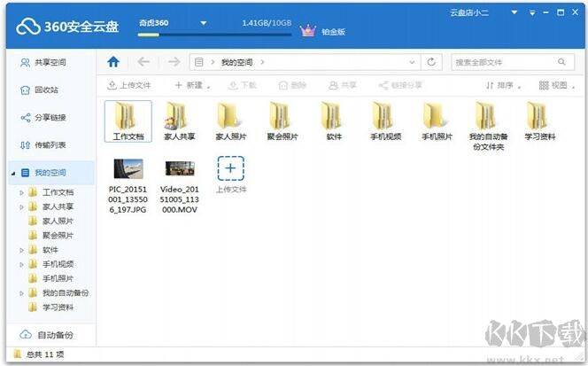Click the 总共 11 项 status text
Viewport: 588px width, 366px height.
[x=45, y=354]
